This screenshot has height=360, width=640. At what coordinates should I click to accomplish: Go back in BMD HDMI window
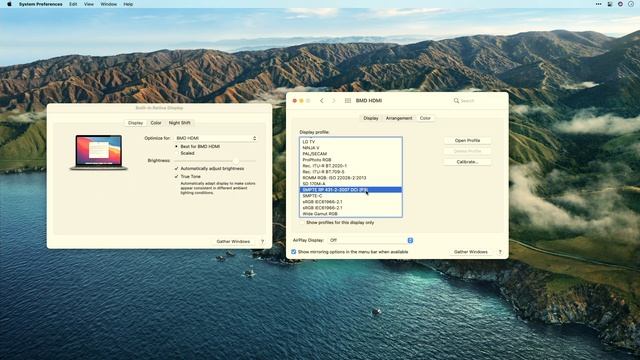322,100
